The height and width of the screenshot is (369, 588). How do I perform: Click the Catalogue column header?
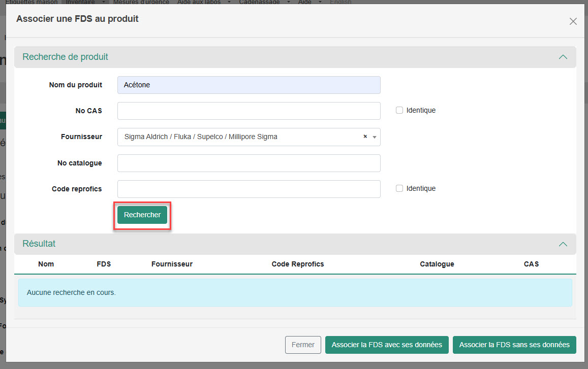(x=437, y=264)
